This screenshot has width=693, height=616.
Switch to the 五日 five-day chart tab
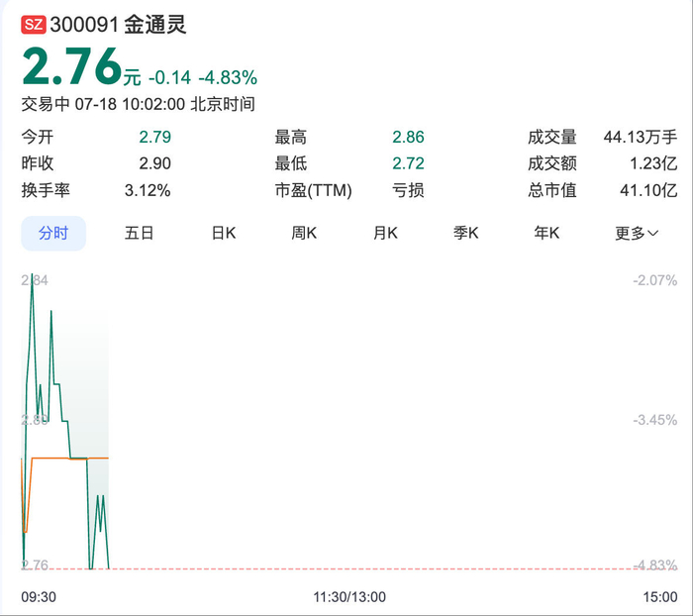coord(139,233)
